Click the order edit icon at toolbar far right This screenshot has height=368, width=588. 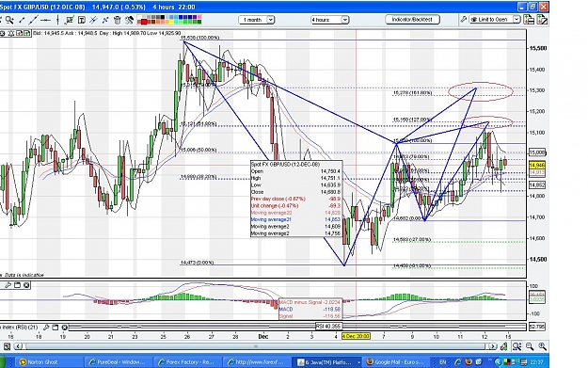[542, 19]
